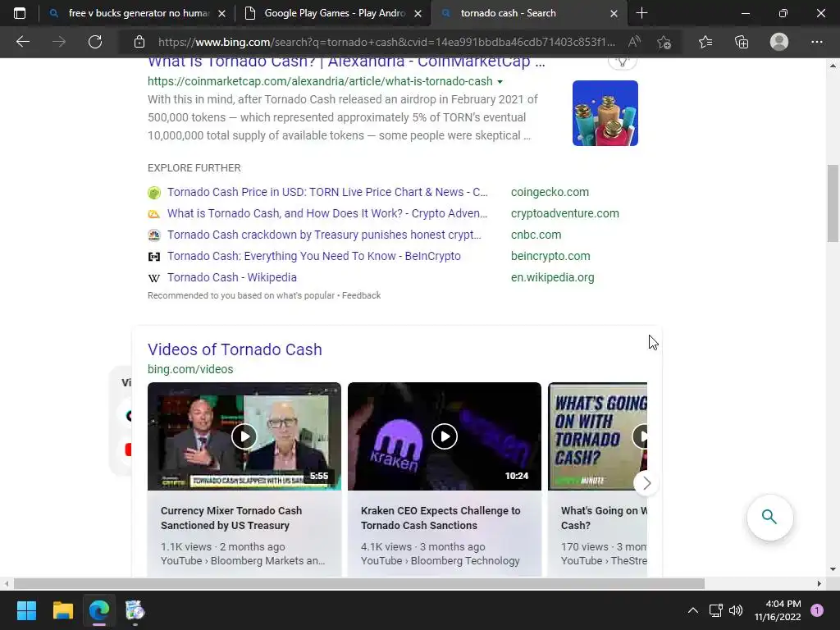Open Read aloud icon in address bar
840x630 pixels.
click(634, 42)
